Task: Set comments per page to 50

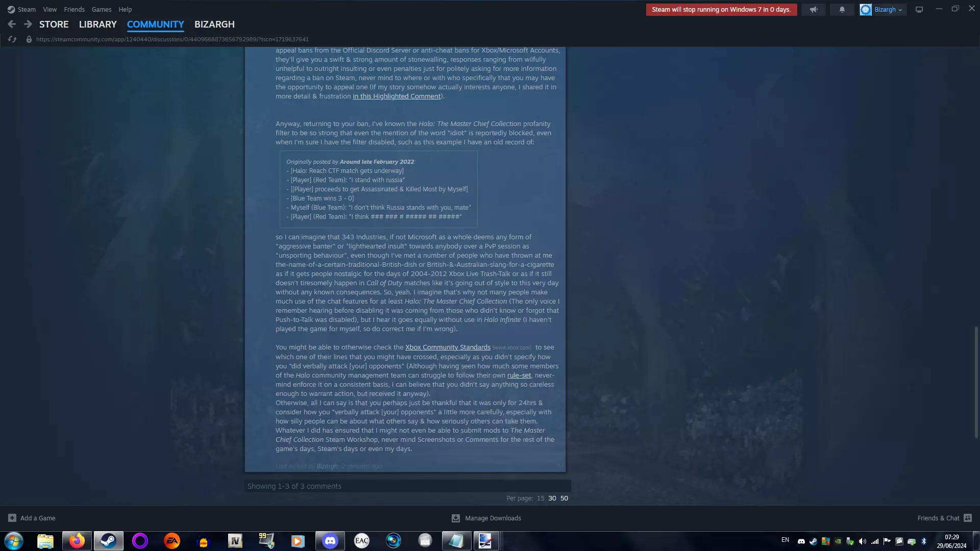Action: pos(564,498)
